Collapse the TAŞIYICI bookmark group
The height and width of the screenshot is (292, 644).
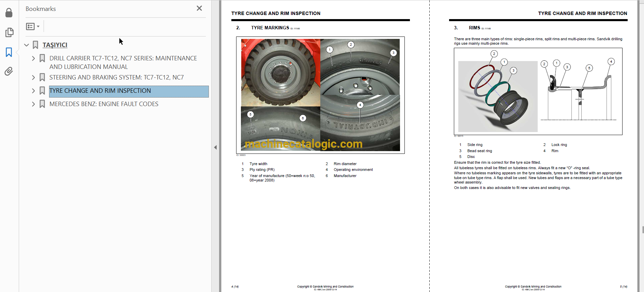27,45
